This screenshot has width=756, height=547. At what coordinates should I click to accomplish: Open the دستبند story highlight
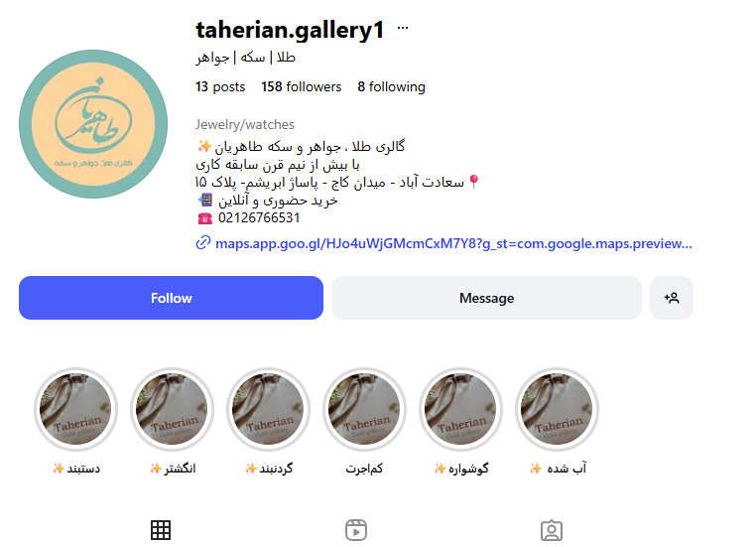[x=75, y=409]
